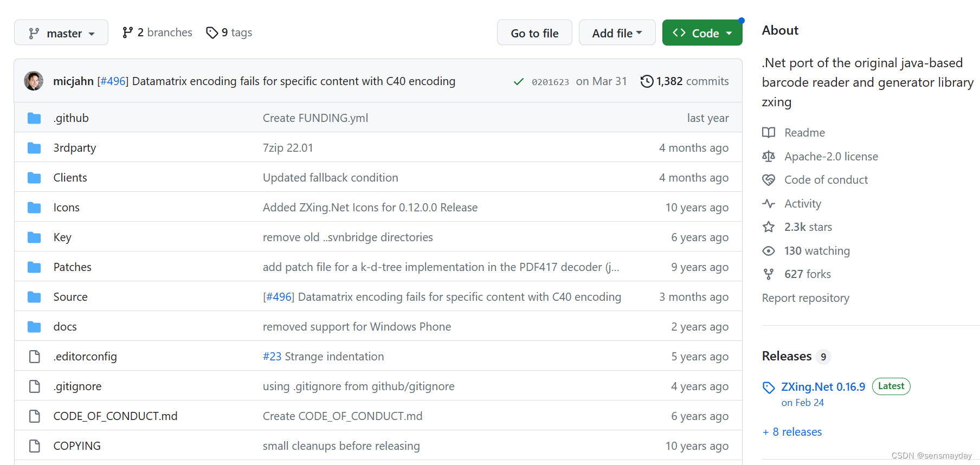
Task: Click the Report repository link
Action: 805,298
